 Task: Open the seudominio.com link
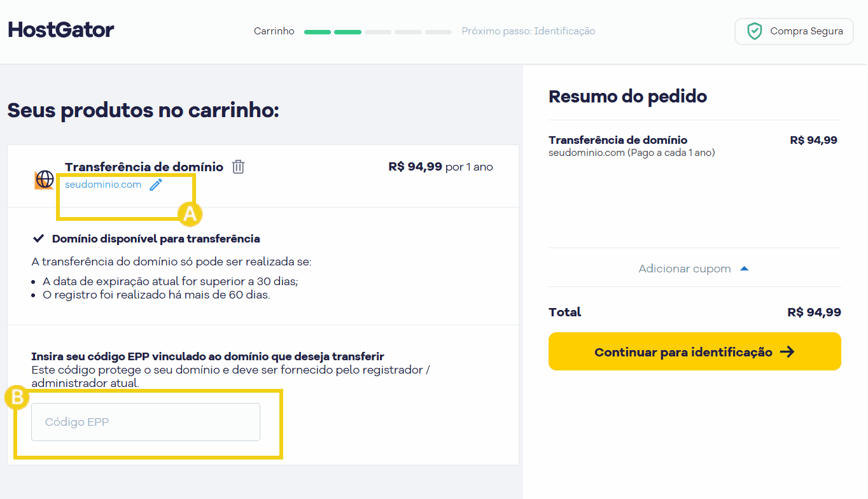[103, 185]
